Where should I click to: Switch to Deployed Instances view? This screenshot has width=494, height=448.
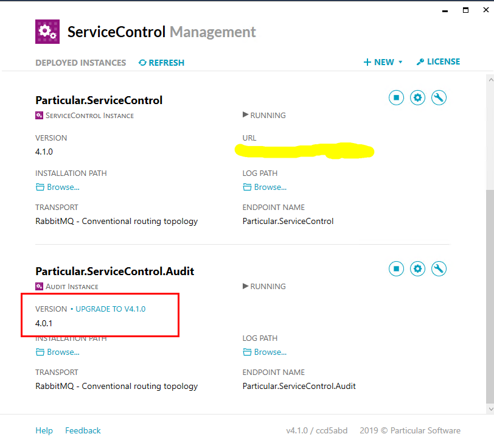(x=81, y=63)
